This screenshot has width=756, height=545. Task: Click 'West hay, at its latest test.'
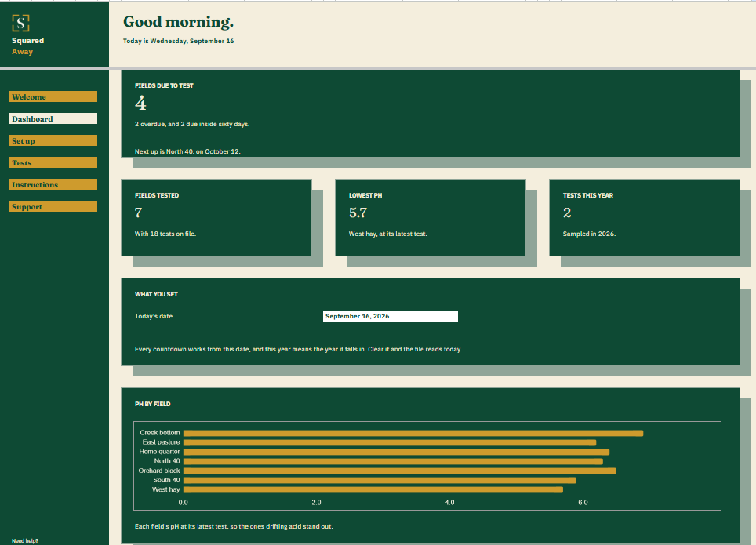388,234
